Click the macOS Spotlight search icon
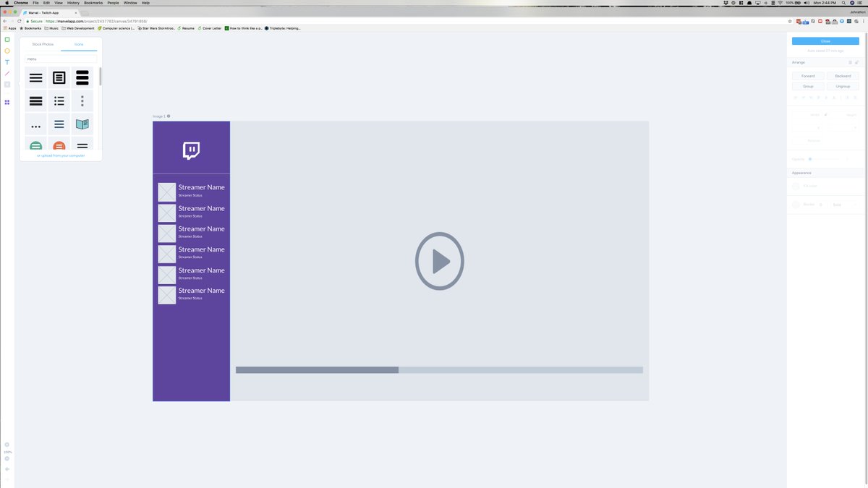 tap(843, 3)
